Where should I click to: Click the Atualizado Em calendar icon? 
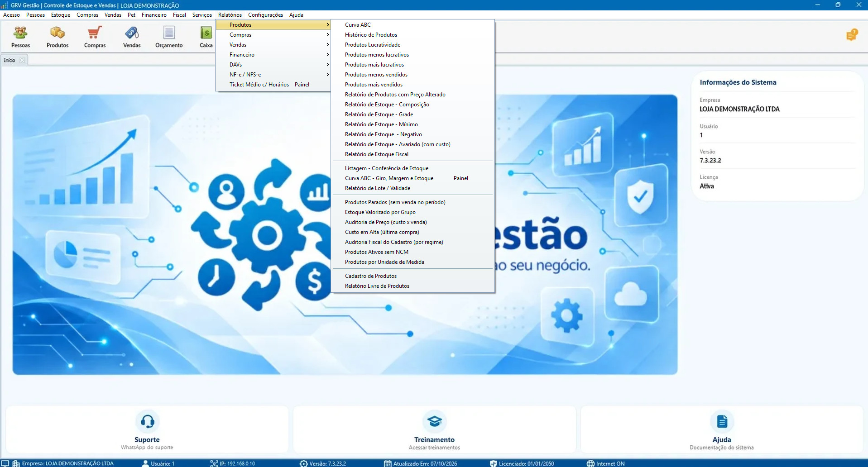388,463
